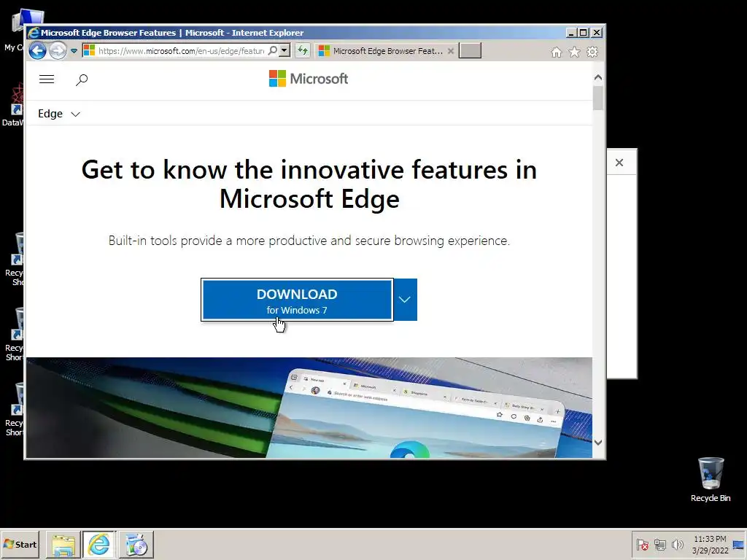Click the Microsoft logo link
The height and width of the screenshot is (560, 747).
(x=309, y=79)
